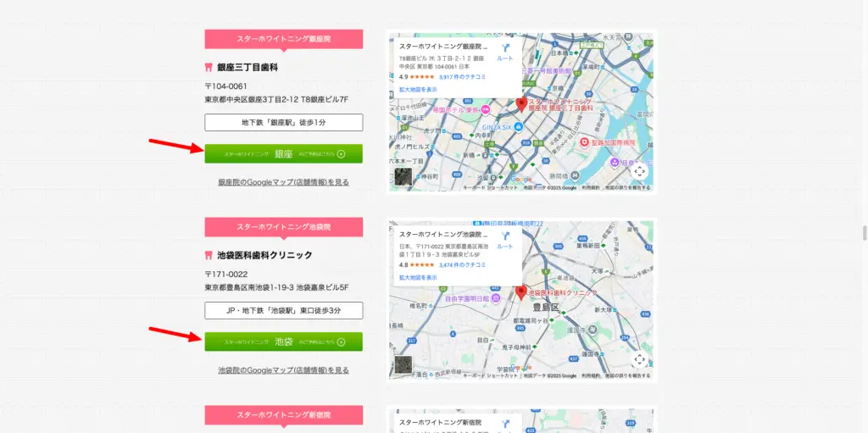Viewport: 868px width, 433px height.
Task: Click the 勝鬨橋 gray landmark marker
Action: click(576, 176)
